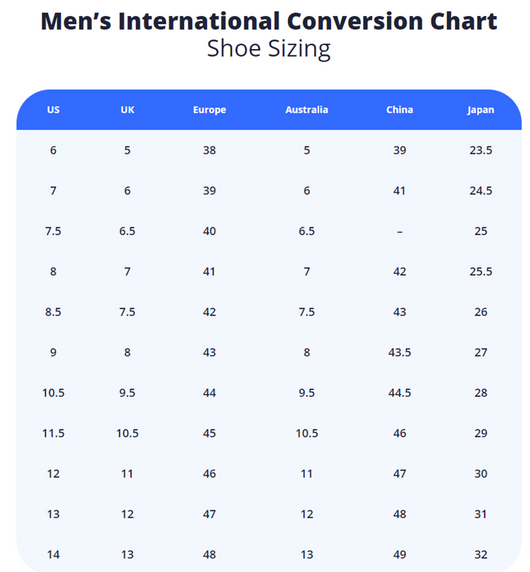Click the Australia column header
This screenshot has height=572, width=530.
[x=306, y=110]
